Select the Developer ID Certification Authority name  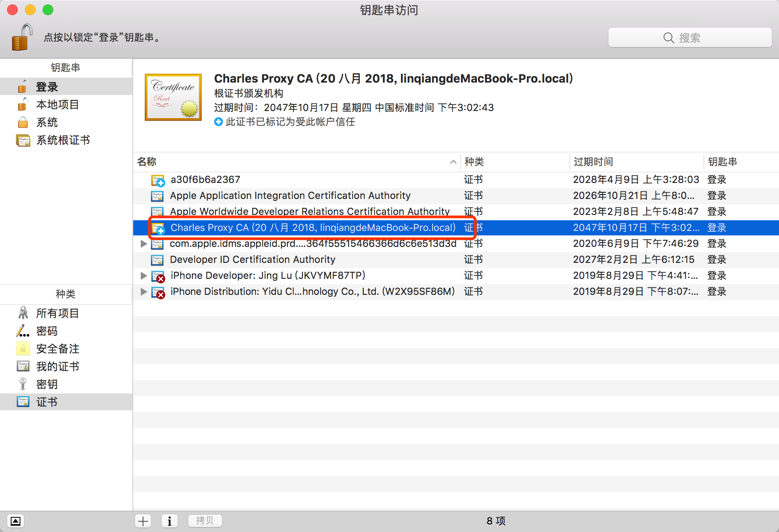[253, 260]
